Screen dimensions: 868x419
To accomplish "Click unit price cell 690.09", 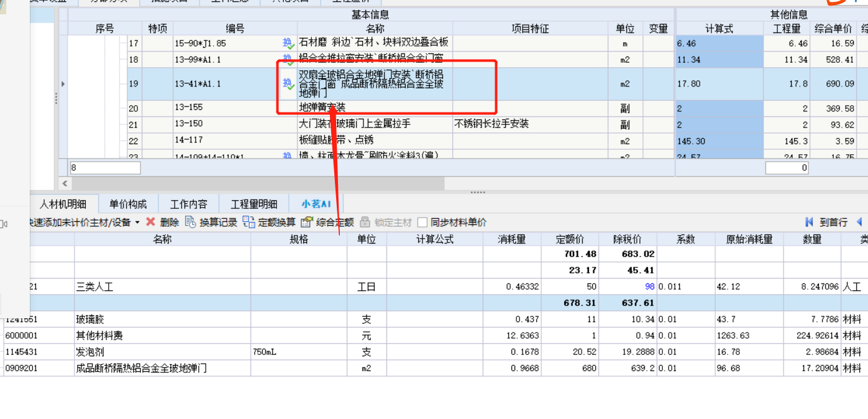I will pos(833,84).
